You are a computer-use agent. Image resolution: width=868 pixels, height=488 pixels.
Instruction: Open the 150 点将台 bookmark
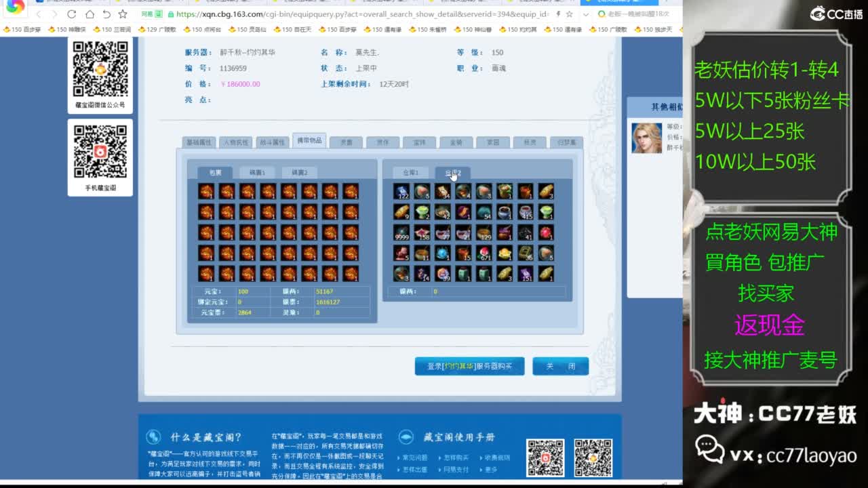tap(202, 30)
